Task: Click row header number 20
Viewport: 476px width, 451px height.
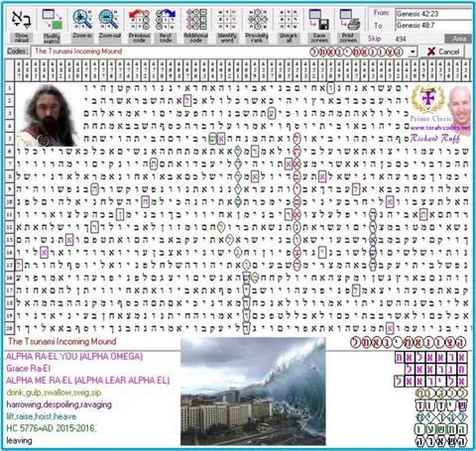Action: coord(10,328)
